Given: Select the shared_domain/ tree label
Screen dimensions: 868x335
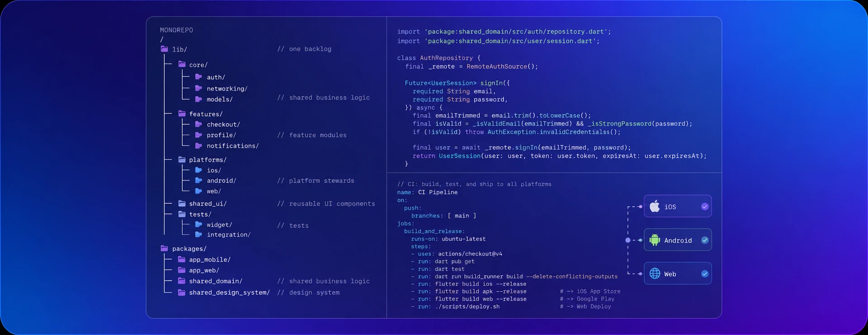Looking at the screenshot, I should (x=216, y=281).
